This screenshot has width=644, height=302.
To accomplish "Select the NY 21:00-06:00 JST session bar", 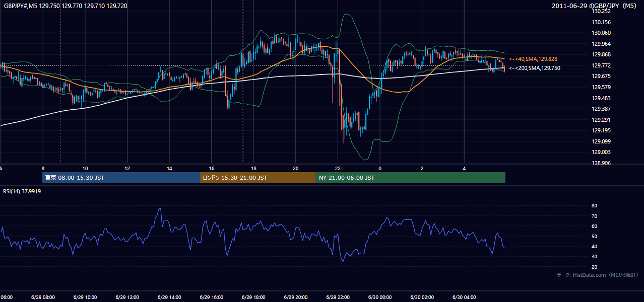I will click(x=411, y=178).
